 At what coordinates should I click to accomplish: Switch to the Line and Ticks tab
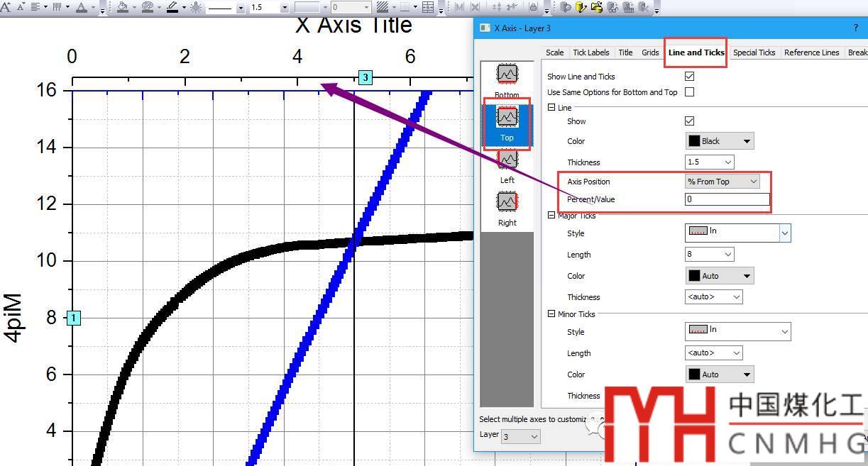(696, 52)
